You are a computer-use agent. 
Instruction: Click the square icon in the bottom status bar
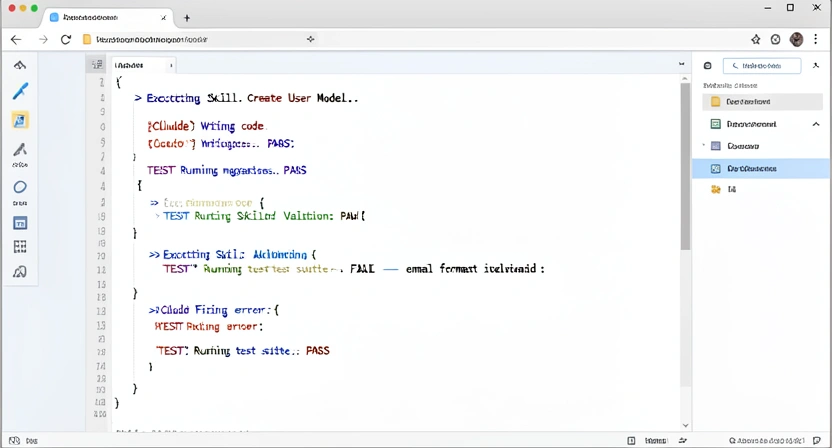[x=631, y=441]
